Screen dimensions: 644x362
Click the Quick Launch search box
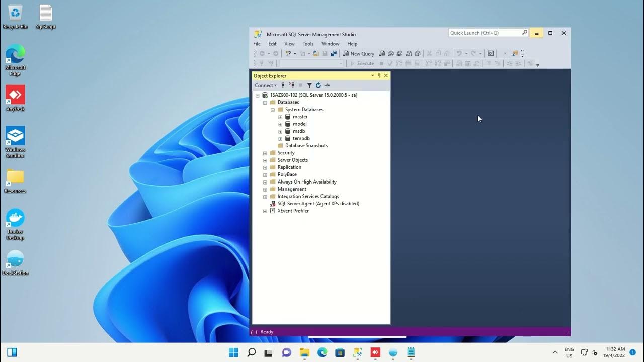click(x=489, y=33)
